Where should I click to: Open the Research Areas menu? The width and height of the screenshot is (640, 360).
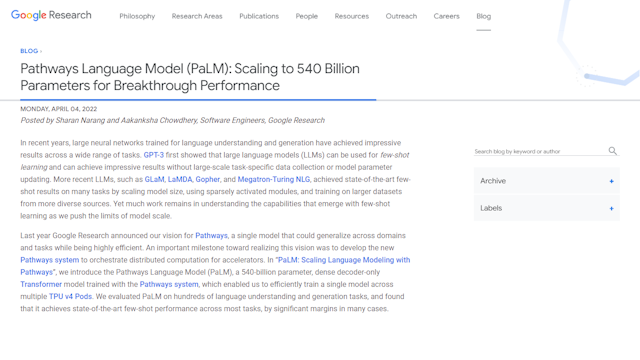197,16
